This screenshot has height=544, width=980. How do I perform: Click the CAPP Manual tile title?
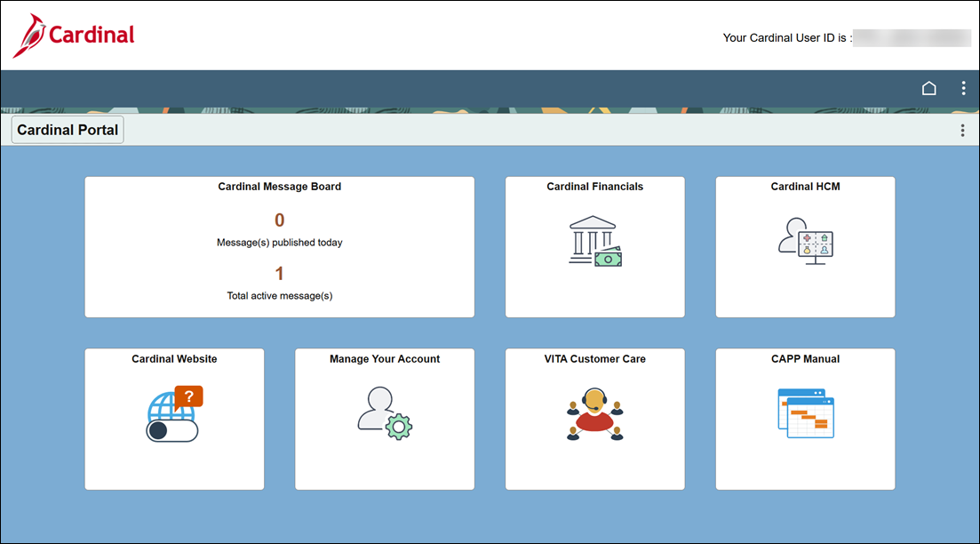tap(805, 359)
